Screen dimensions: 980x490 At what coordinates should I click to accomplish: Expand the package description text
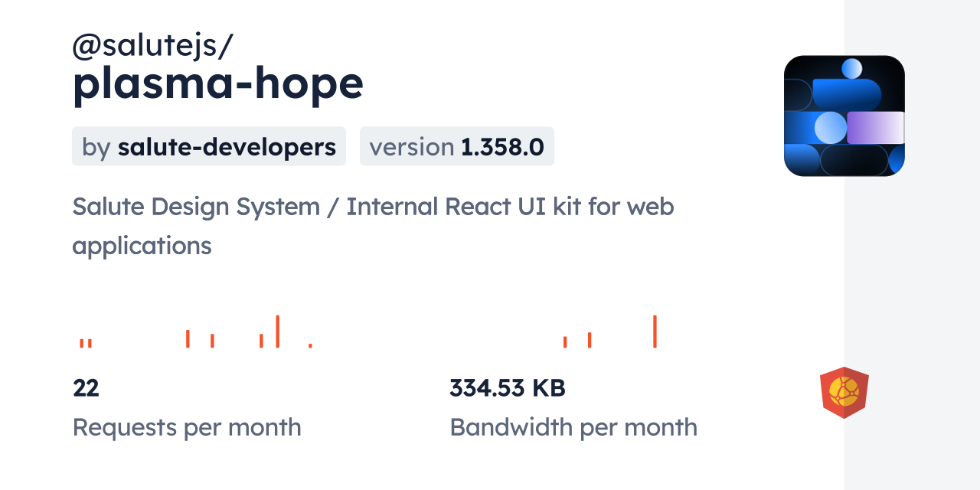tap(373, 226)
